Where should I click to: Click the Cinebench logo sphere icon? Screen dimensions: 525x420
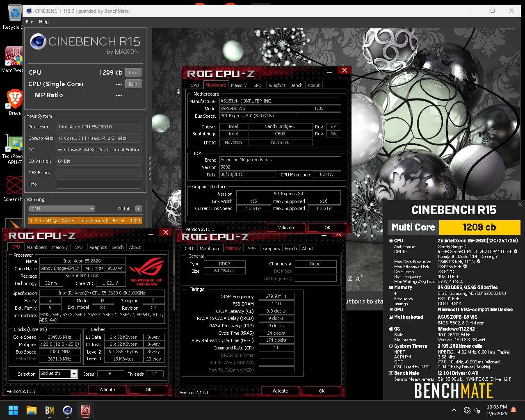pyautogui.click(x=38, y=41)
